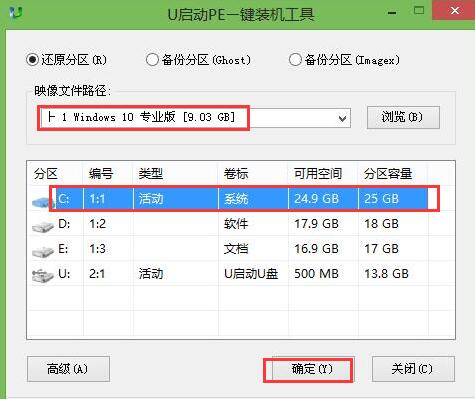Screen dimensions: 475x399
Task: Select the 还原分区(R) radio option
Action: (x=66, y=60)
